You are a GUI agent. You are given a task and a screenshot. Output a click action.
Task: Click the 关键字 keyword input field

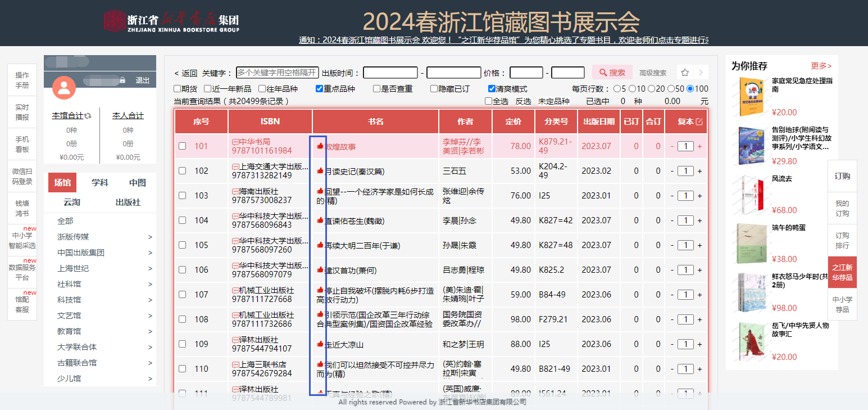click(277, 73)
